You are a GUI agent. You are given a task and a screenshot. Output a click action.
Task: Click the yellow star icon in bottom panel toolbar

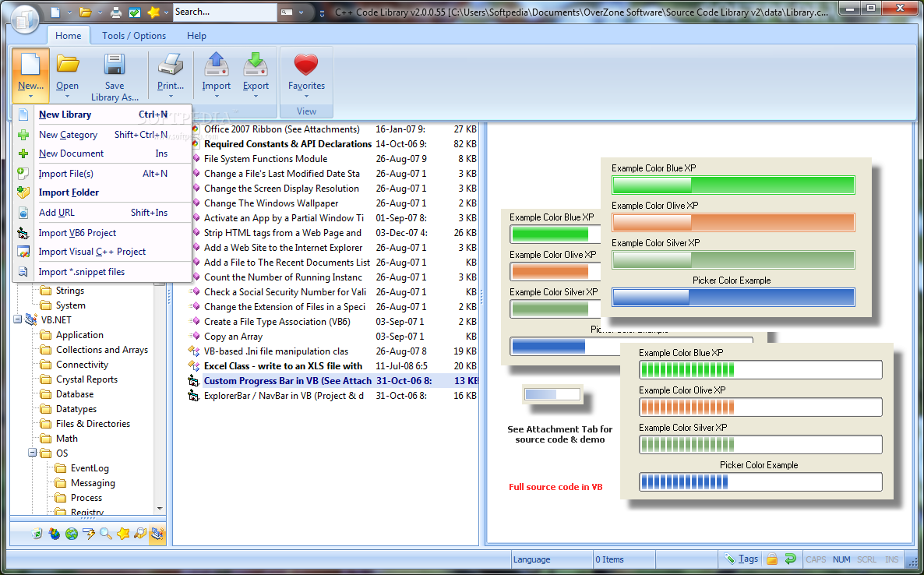pyautogui.click(x=122, y=534)
